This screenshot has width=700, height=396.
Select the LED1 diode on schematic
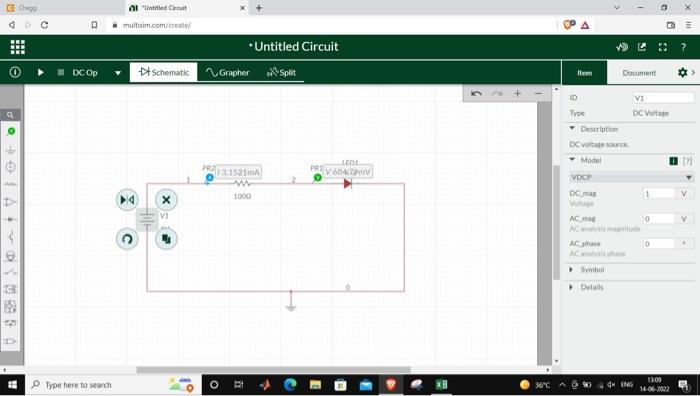pyautogui.click(x=348, y=183)
